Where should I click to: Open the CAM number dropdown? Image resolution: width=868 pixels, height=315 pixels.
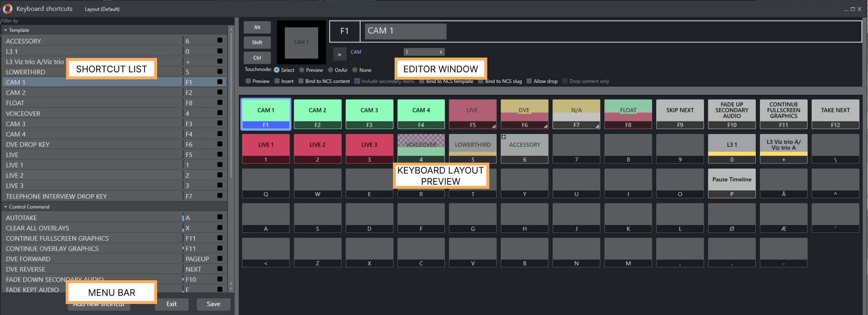coord(424,52)
